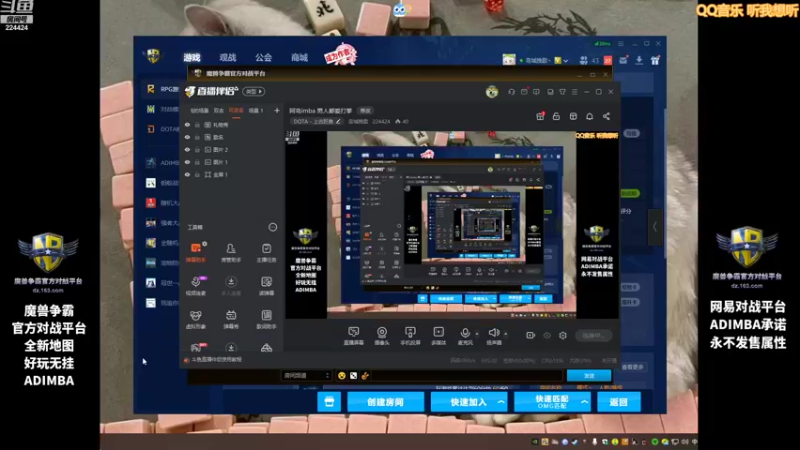Click into the chat message input field
800x450 pixels.
point(467,376)
